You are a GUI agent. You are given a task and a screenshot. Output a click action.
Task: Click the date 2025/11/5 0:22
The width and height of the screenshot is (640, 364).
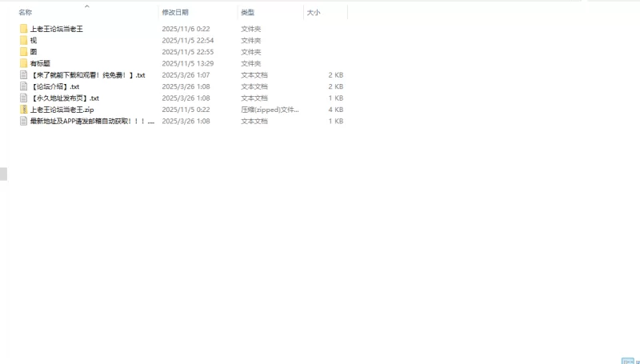point(186,110)
